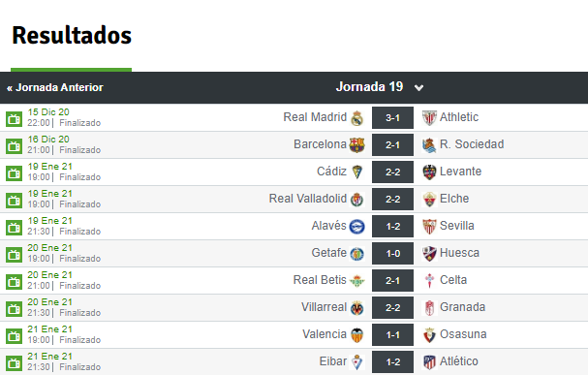This screenshot has width=588, height=375.
Task: Click the Villarreal club crest
Action: (357, 307)
